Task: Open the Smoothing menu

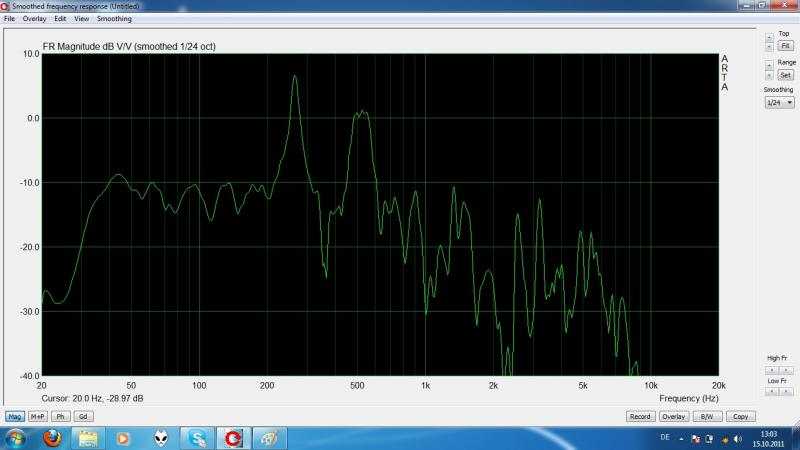Action: click(114, 19)
